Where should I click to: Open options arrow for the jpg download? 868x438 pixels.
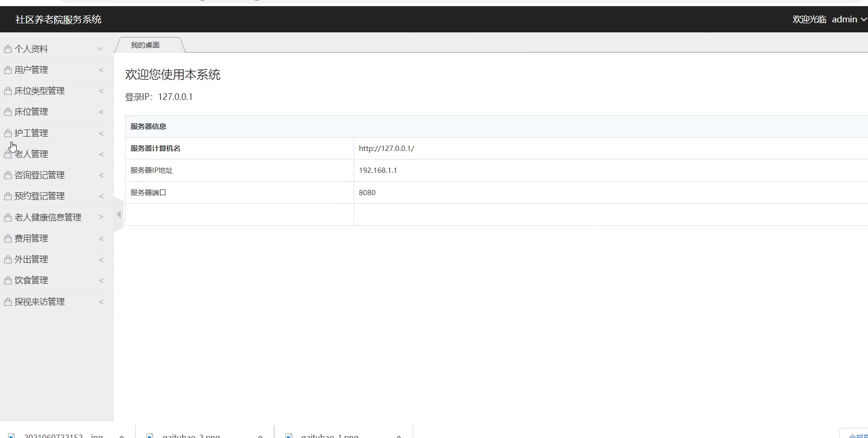(x=122, y=436)
